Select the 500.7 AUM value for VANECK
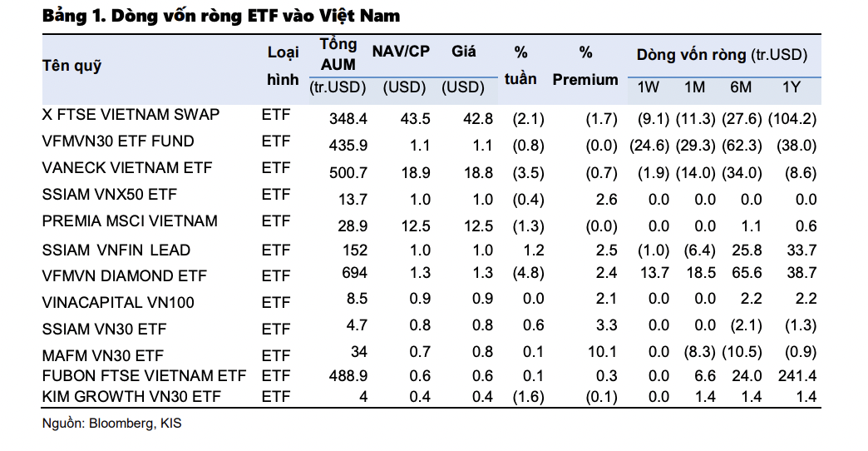The height and width of the screenshot is (451, 868). pyautogui.click(x=348, y=173)
